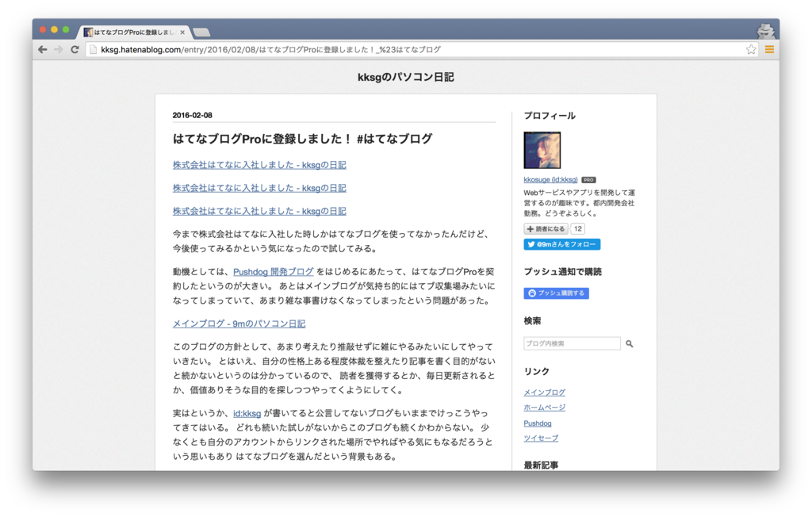Reload the page with the refresh icon

(x=75, y=48)
